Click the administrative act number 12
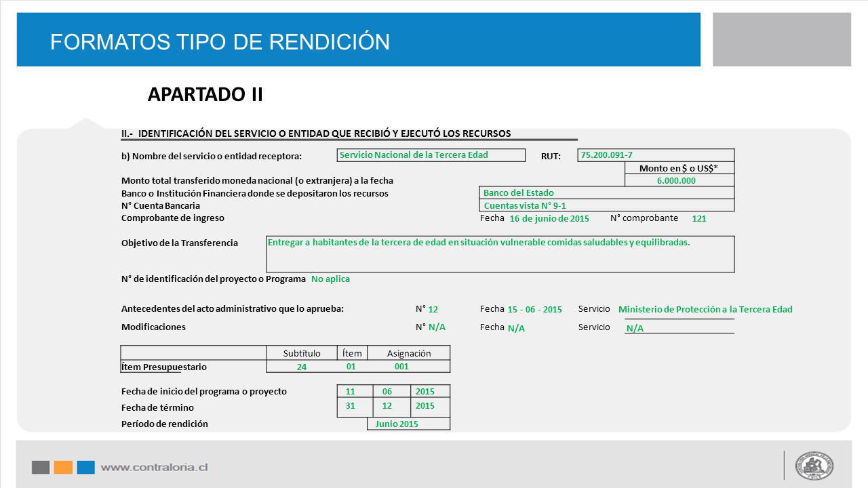This screenshot has height=488, width=868. 433,310
